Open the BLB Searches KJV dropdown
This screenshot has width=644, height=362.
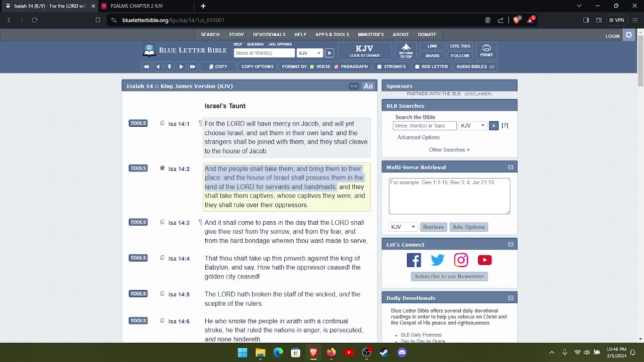(473, 126)
